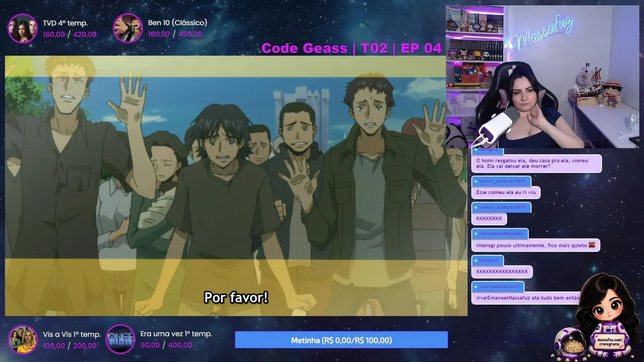
Task: Click the '160,00 / 420,00' TVD amount
Action: [x=69, y=34]
